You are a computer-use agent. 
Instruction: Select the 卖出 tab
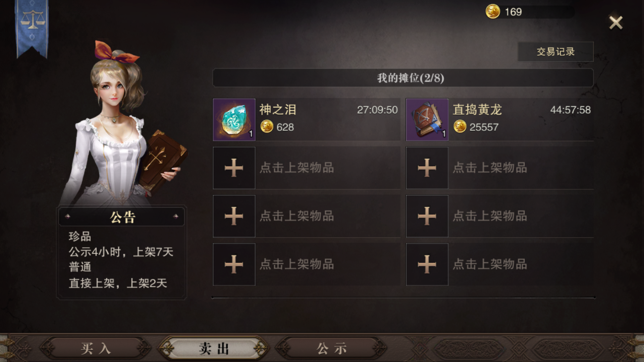point(214,349)
